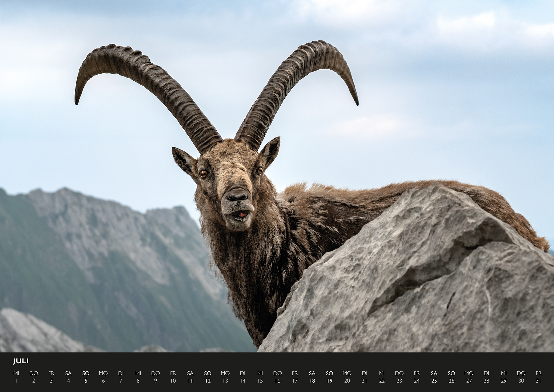
Task: Select the MO label above date 6
Action: pyautogui.click(x=103, y=373)
